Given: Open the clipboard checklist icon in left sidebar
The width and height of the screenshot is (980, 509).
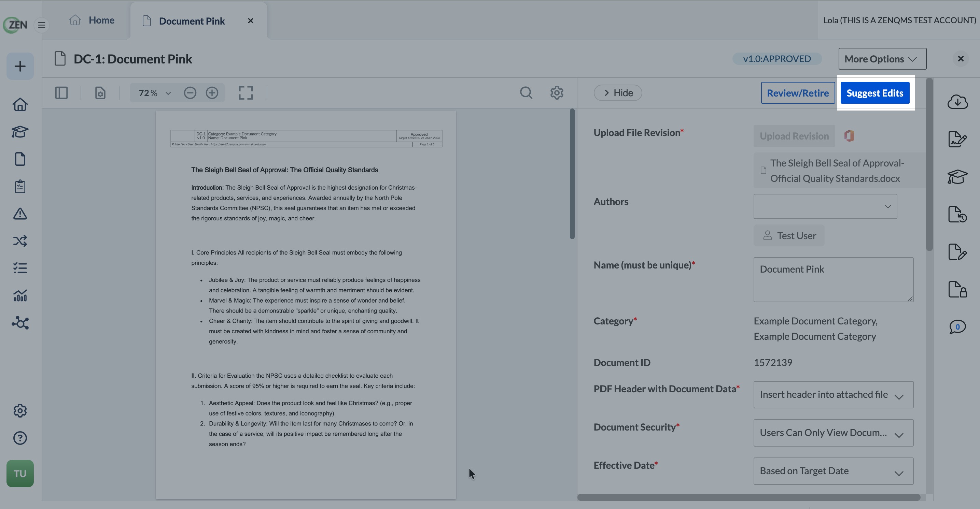Looking at the screenshot, I should (x=20, y=187).
